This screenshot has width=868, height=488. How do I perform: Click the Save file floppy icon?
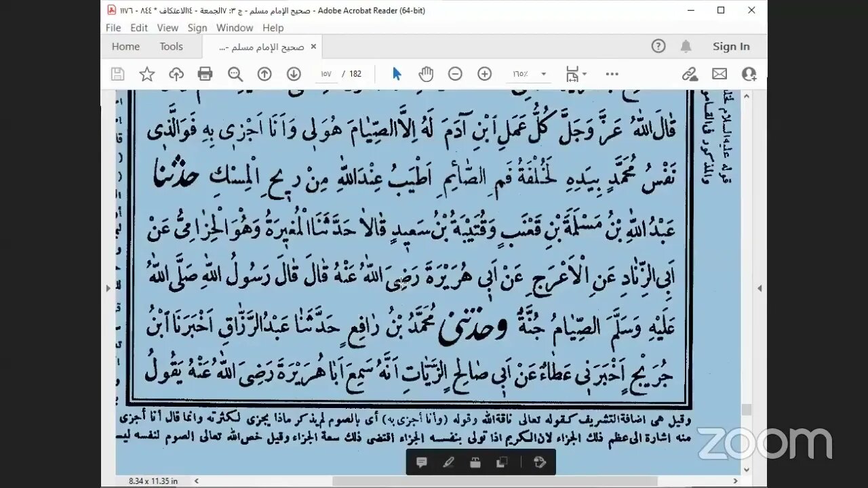(117, 74)
